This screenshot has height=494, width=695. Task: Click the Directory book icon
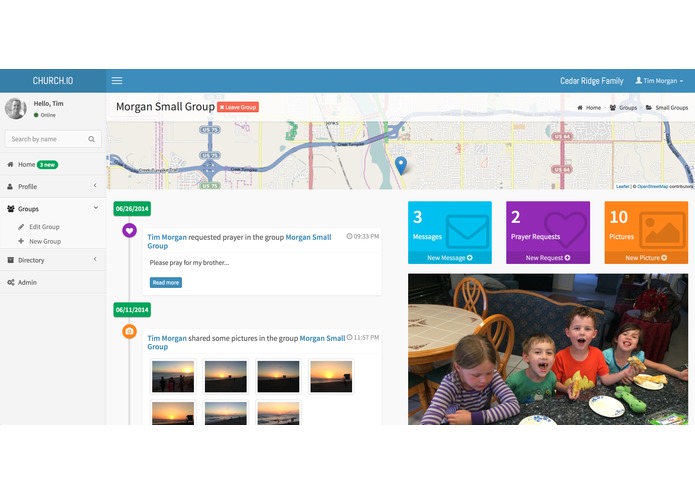[11, 260]
